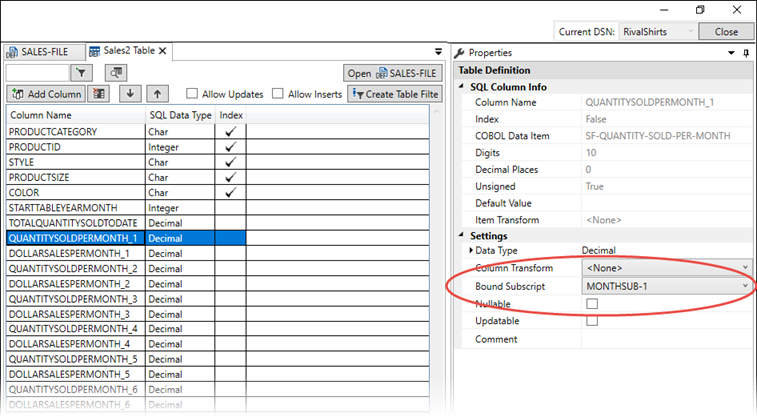Switch to the SALES-FILE tab
The width and height of the screenshot is (757, 417).
click(41, 51)
